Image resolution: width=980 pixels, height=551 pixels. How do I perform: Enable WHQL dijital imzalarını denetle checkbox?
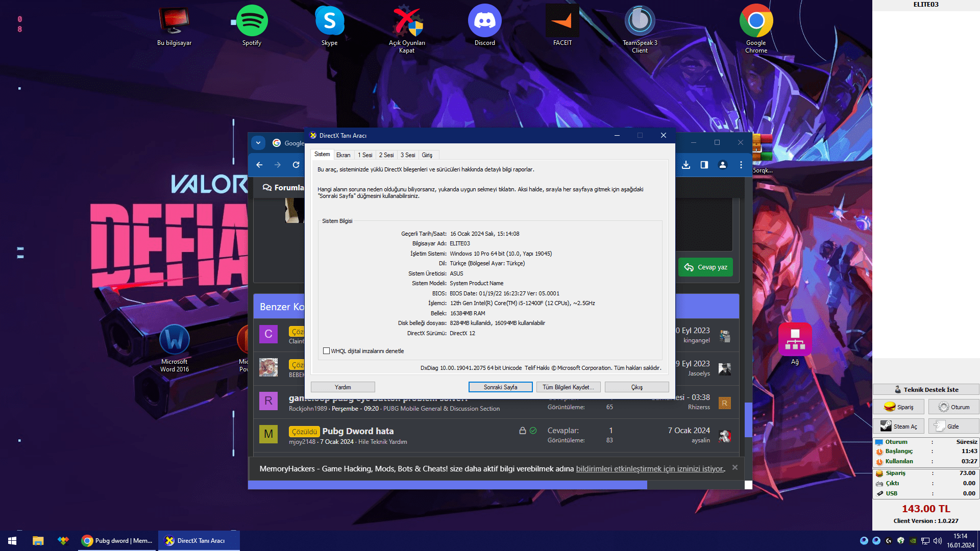pos(327,351)
